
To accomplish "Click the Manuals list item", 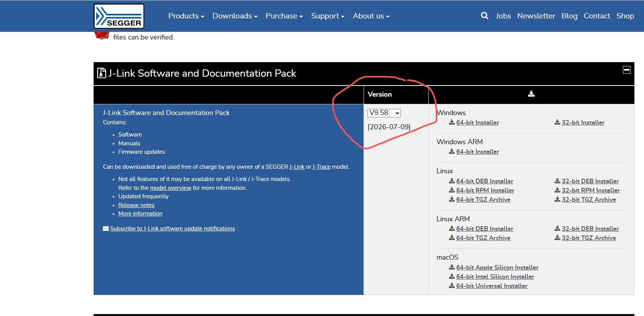I will click(x=129, y=143).
